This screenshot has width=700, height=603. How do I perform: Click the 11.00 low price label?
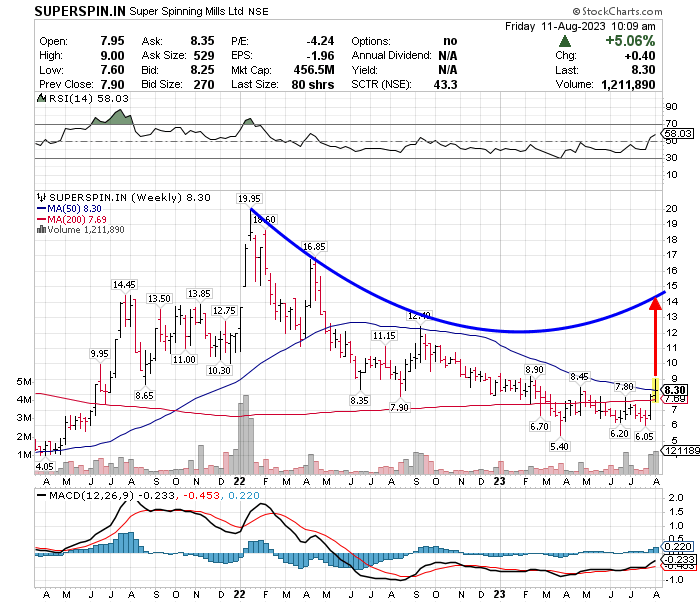tap(184, 359)
